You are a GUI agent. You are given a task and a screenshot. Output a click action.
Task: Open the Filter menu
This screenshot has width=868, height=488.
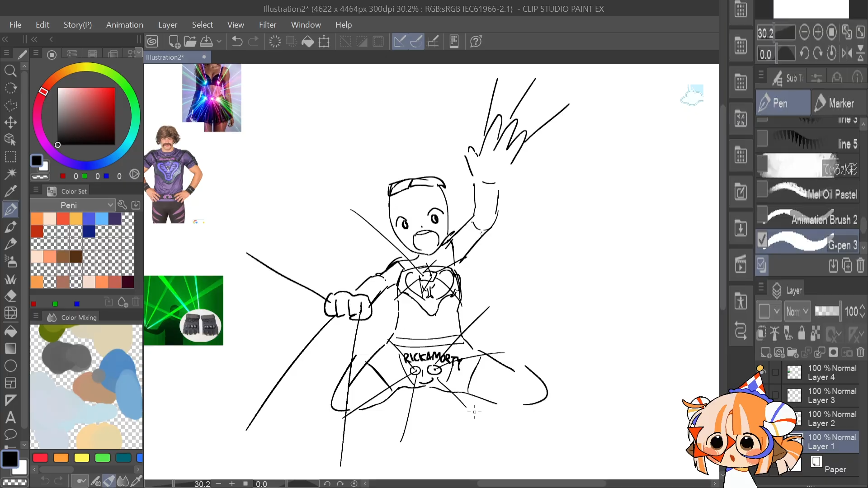[x=267, y=25]
